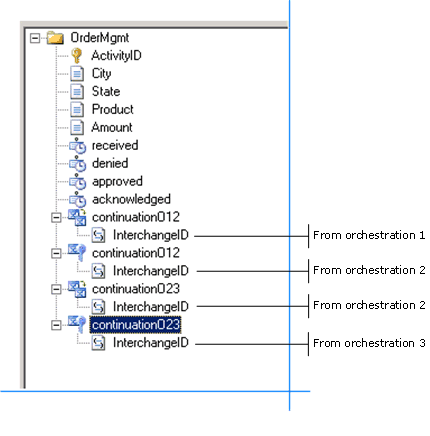Click the denied milestone clock icon
Screen dimensions: 430x436
77,164
